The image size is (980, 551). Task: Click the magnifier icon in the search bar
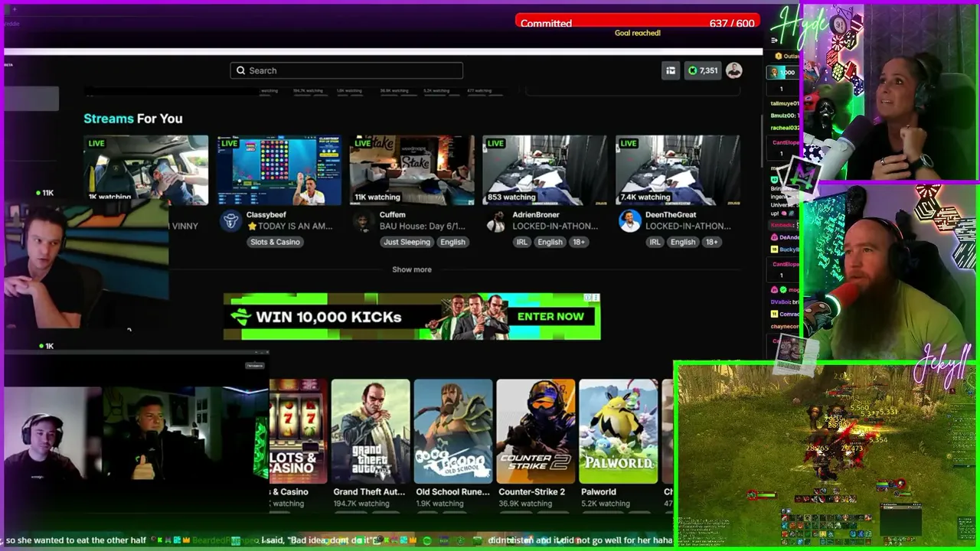(x=241, y=70)
